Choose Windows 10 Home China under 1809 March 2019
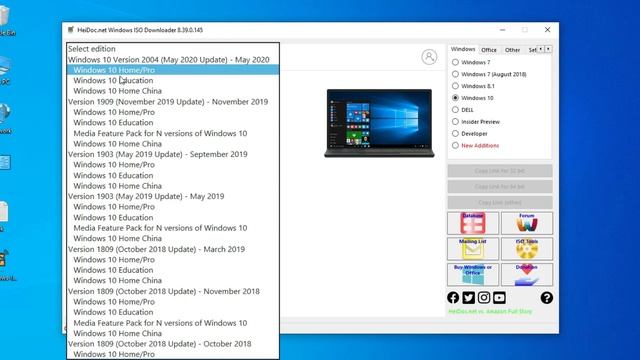640x360 pixels. [173, 280]
